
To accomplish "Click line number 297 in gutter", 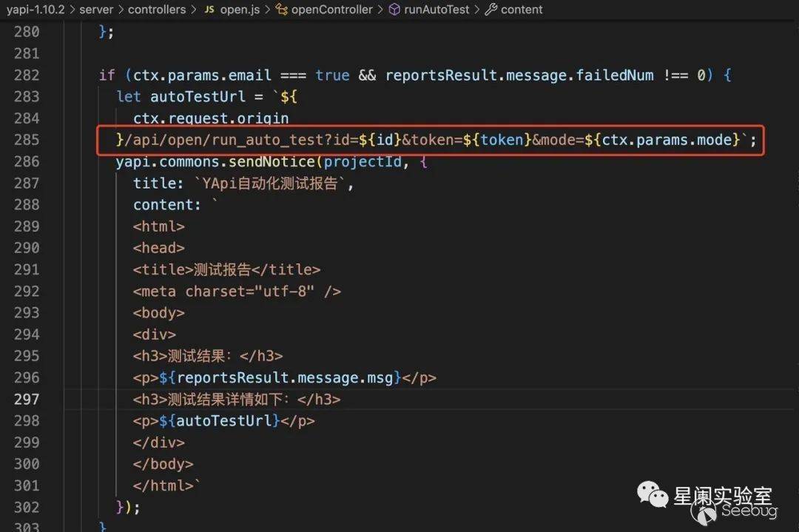I will click(x=27, y=399).
